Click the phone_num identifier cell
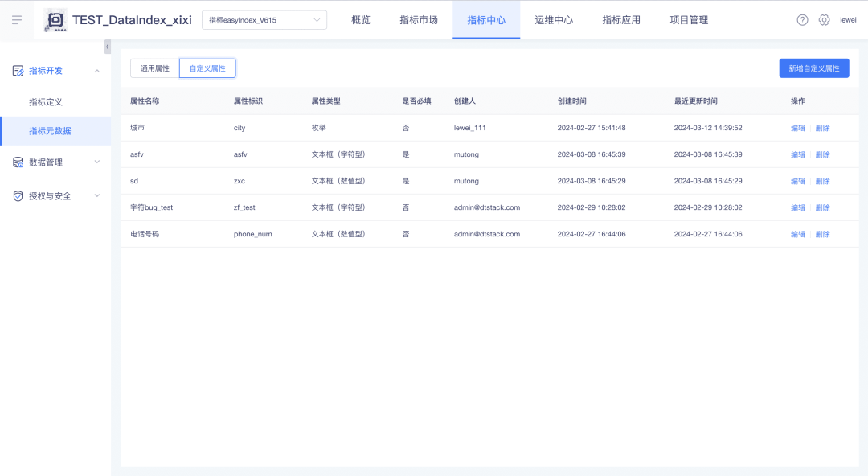The width and height of the screenshot is (868, 476). [x=252, y=235]
